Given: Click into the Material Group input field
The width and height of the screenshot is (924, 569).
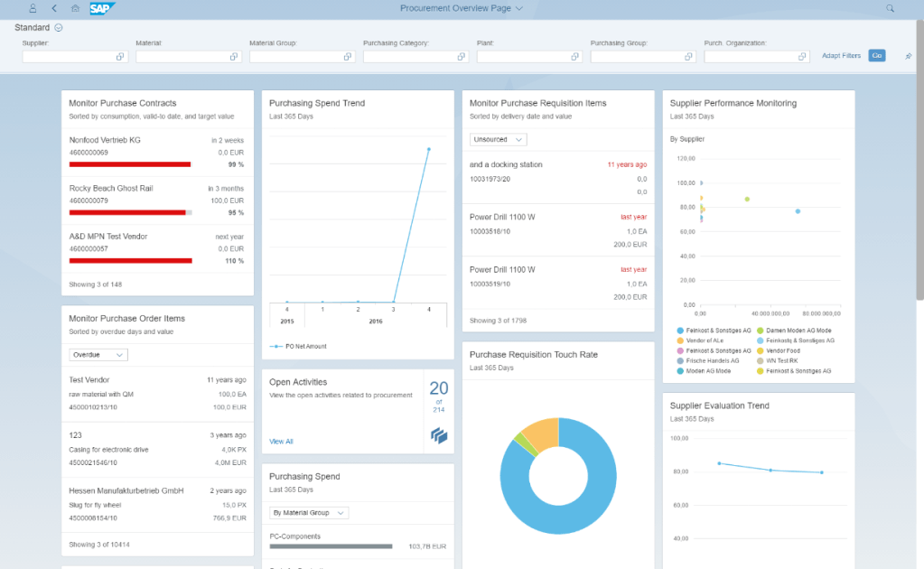Looking at the screenshot, I should click(x=294, y=57).
